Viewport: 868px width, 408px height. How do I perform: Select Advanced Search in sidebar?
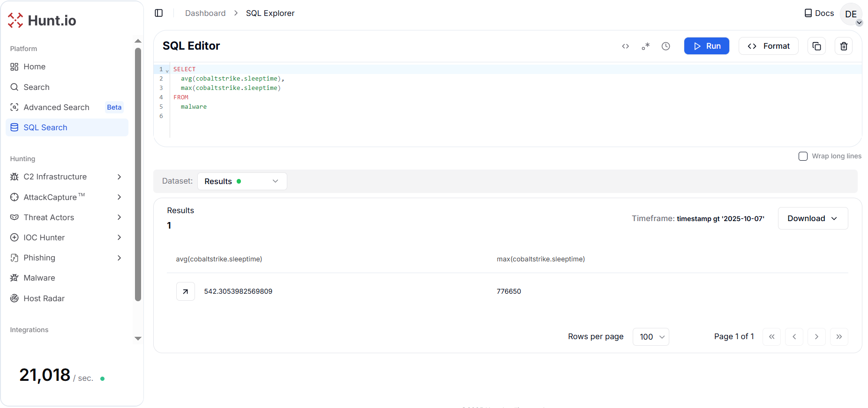coord(56,107)
